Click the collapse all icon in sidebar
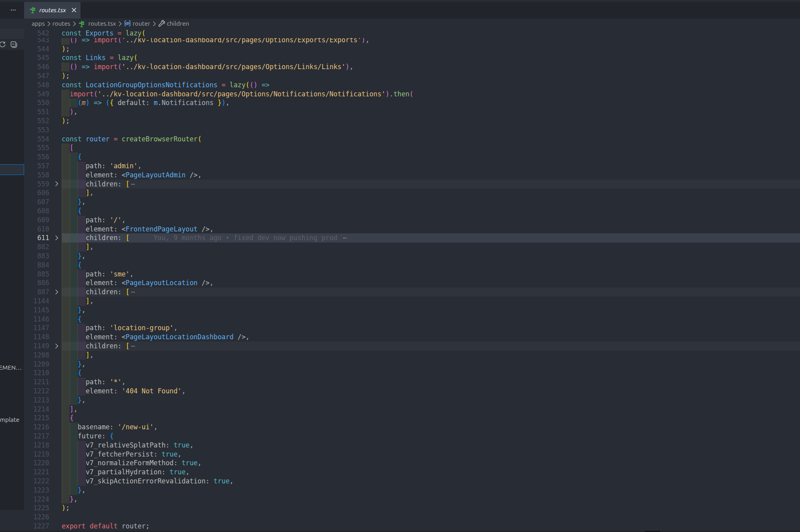Viewport: 800px width, 532px height. pos(14,45)
